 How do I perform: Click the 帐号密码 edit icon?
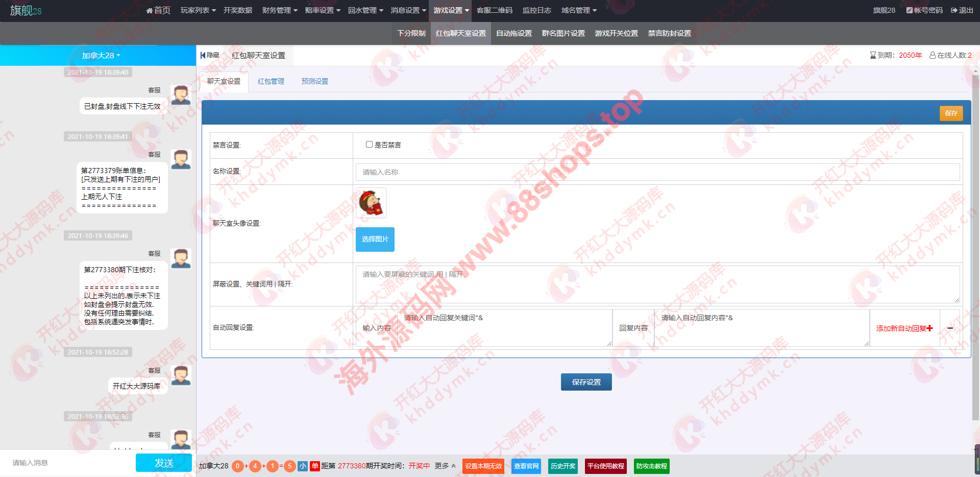pyautogui.click(x=909, y=10)
